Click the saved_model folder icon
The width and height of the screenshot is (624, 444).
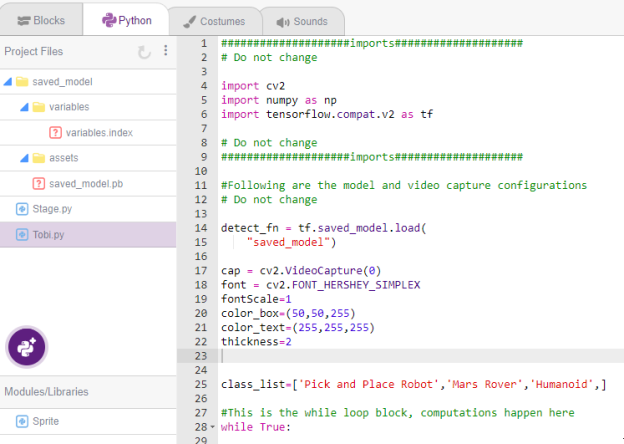point(22,81)
